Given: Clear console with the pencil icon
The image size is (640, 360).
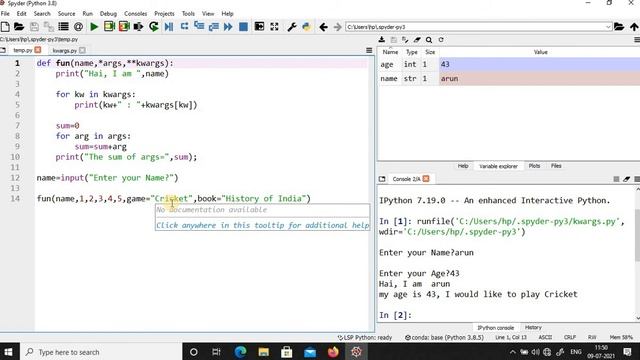Looking at the screenshot, I should 627,179.
